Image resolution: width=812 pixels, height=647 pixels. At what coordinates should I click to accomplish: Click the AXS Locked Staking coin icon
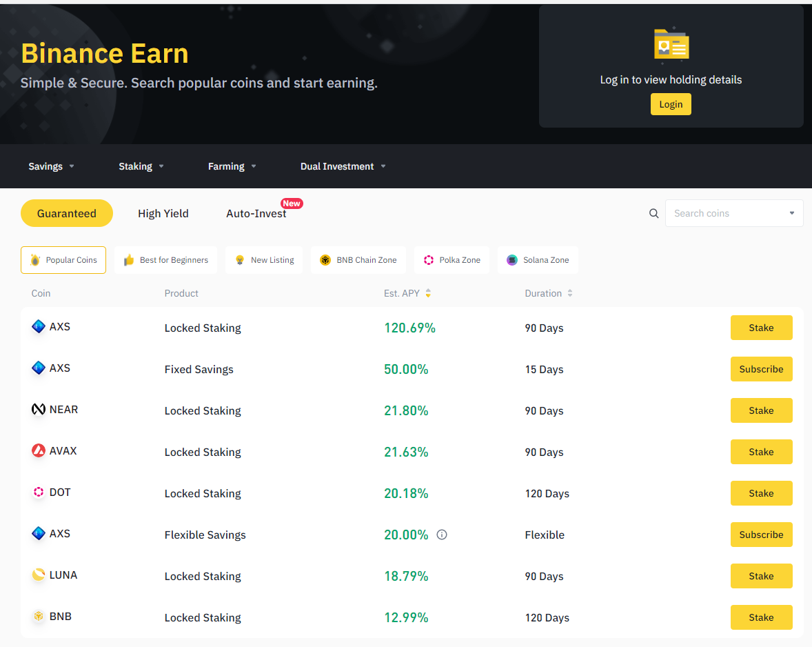[x=39, y=326]
